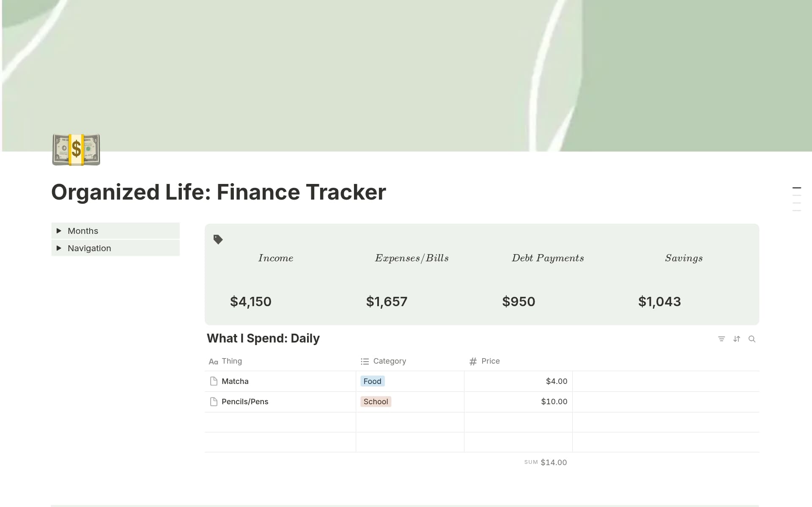Viewport: 812px width, 507px height.
Task: Search within the What I Spend table
Action: coord(752,339)
